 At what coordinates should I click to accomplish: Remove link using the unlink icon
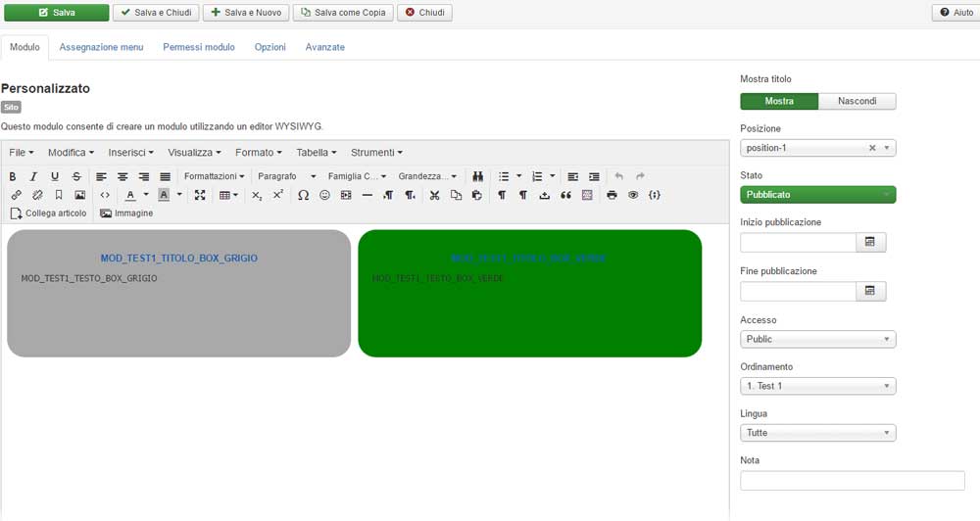(x=37, y=195)
